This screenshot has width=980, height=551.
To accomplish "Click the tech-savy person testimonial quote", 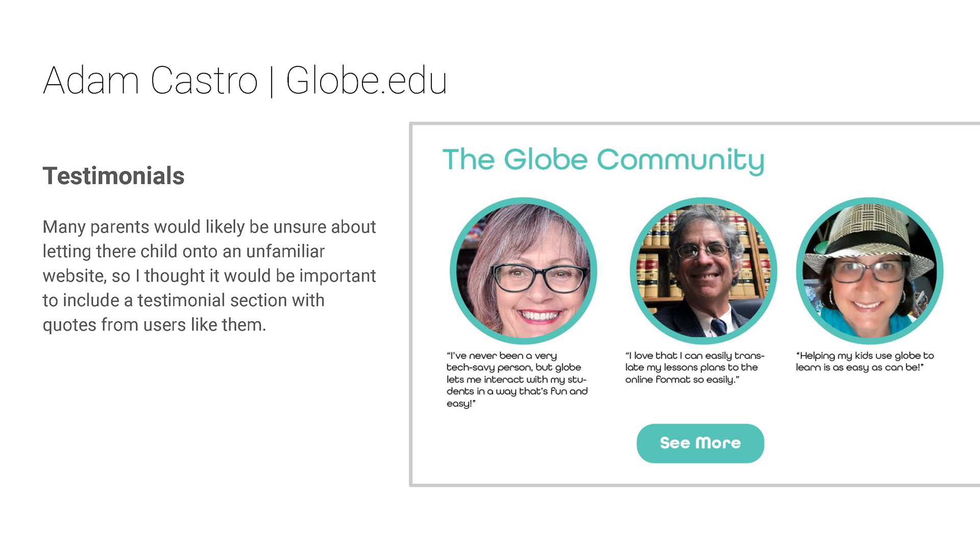I will click(x=517, y=379).
